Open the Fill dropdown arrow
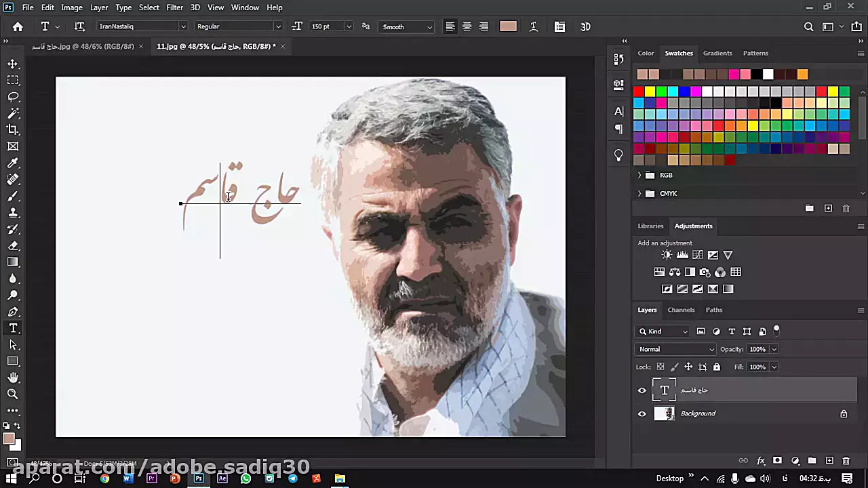 click(774, 367)
